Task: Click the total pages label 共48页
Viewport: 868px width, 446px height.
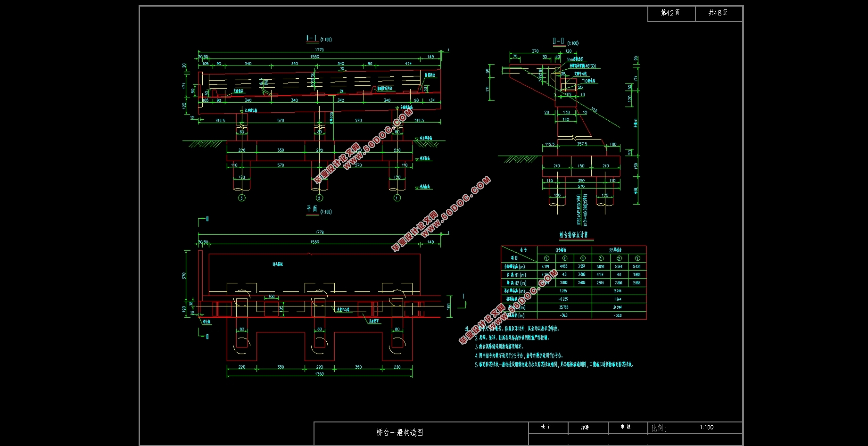Action: click(x=718, y=13)
